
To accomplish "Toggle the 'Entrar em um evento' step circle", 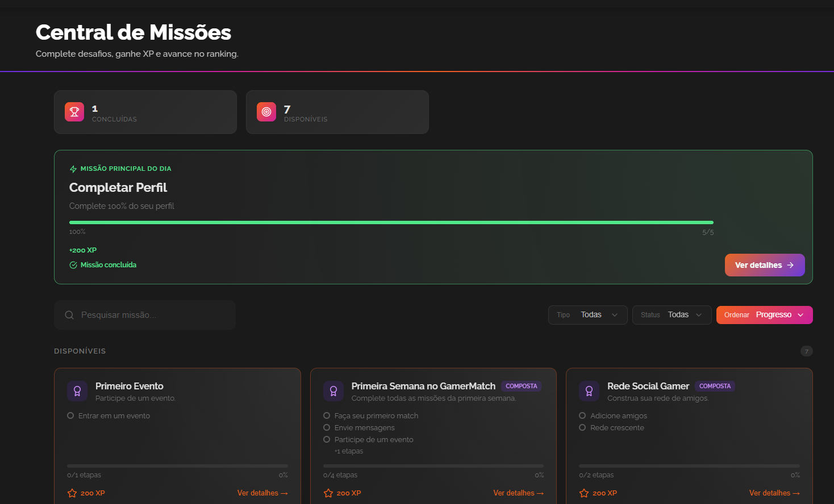I will coord(71,415).
